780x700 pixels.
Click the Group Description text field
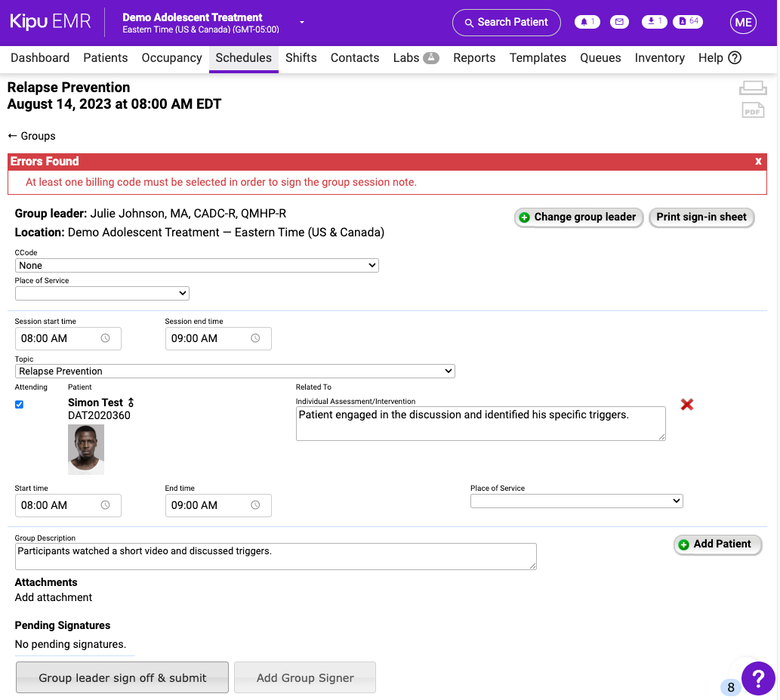(x=276, y=557)
